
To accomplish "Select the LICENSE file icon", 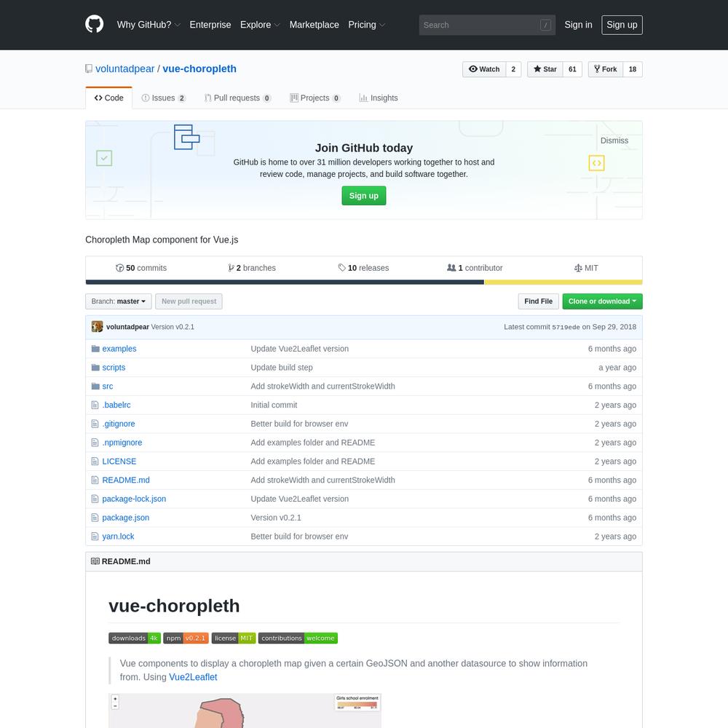I will coord(95,462).
